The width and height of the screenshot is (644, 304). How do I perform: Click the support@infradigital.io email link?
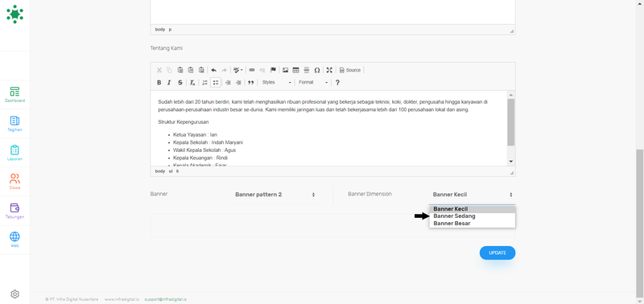tap(166, 299)
